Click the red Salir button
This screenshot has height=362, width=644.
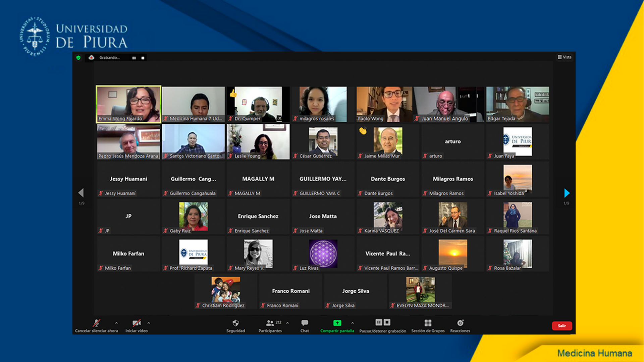point(562,326)
